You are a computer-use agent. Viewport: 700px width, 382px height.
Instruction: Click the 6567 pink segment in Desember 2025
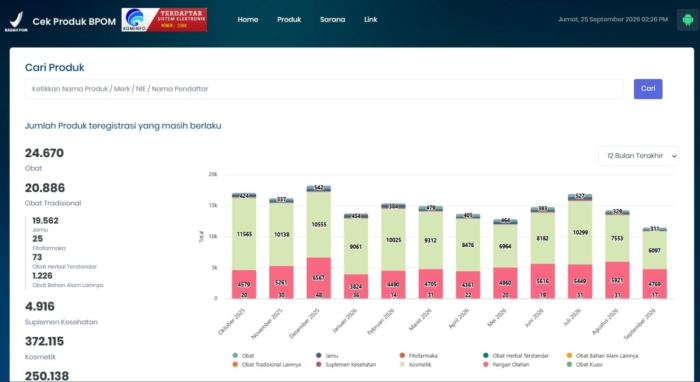pyautogui.click(x=319, y=278)
